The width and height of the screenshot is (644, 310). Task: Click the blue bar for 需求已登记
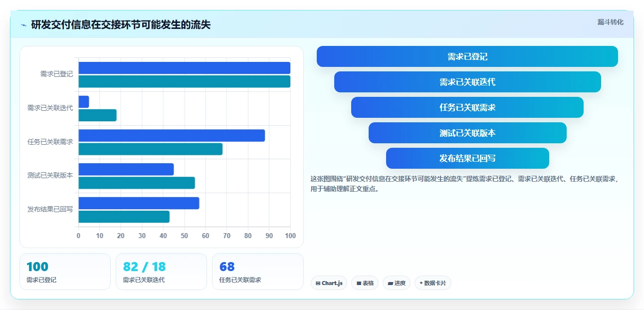tap(184, 68)
